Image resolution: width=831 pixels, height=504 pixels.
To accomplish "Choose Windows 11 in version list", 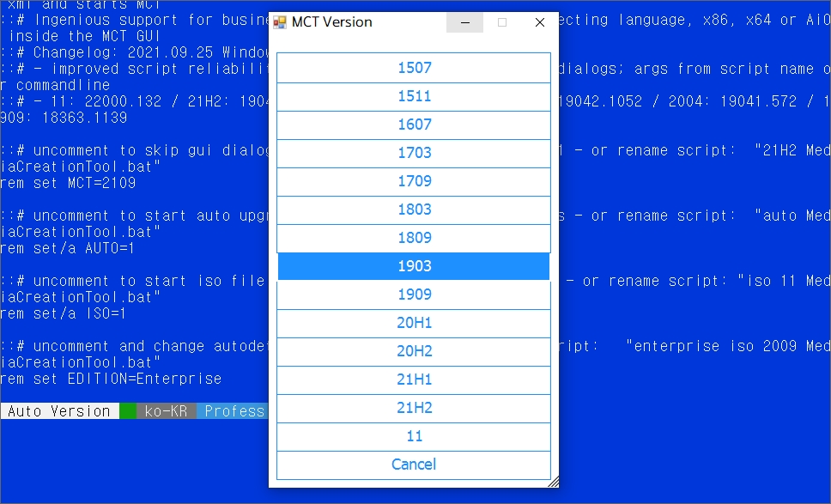I will coord(414,436).
